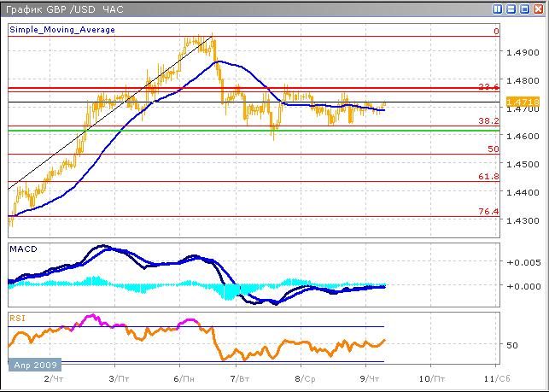The width and height of the screenshot is (549, 392).
Task: Maximize the GBP/USD chart window
Action: 523,9
